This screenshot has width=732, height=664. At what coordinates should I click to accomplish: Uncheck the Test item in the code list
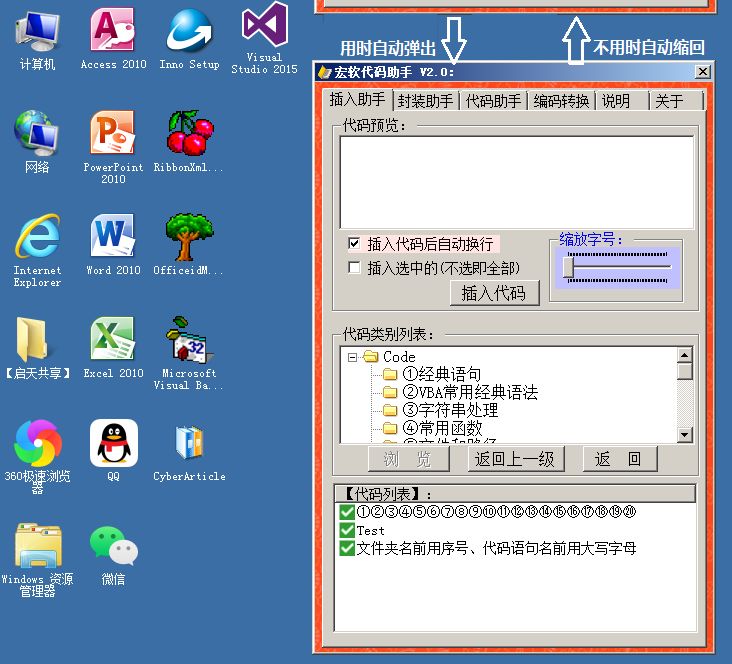pos(347,530)
